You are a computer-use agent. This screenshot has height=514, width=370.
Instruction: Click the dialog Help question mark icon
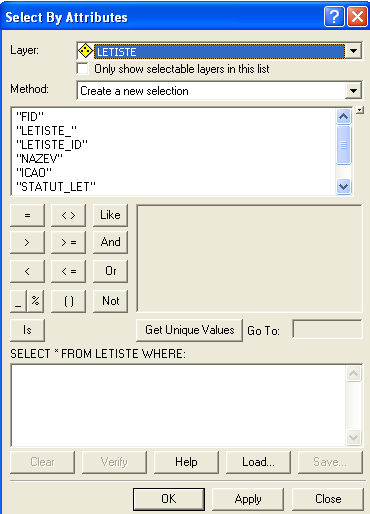coord(334,16)
